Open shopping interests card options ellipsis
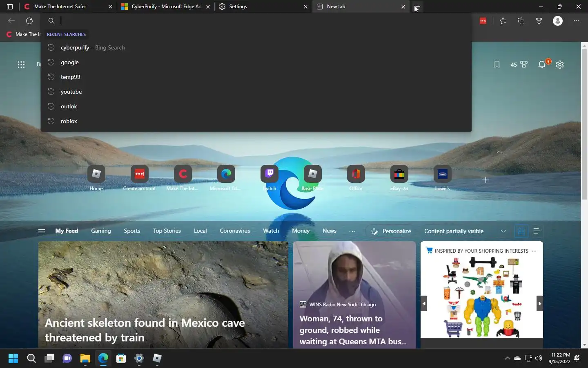 coord(534,251)
